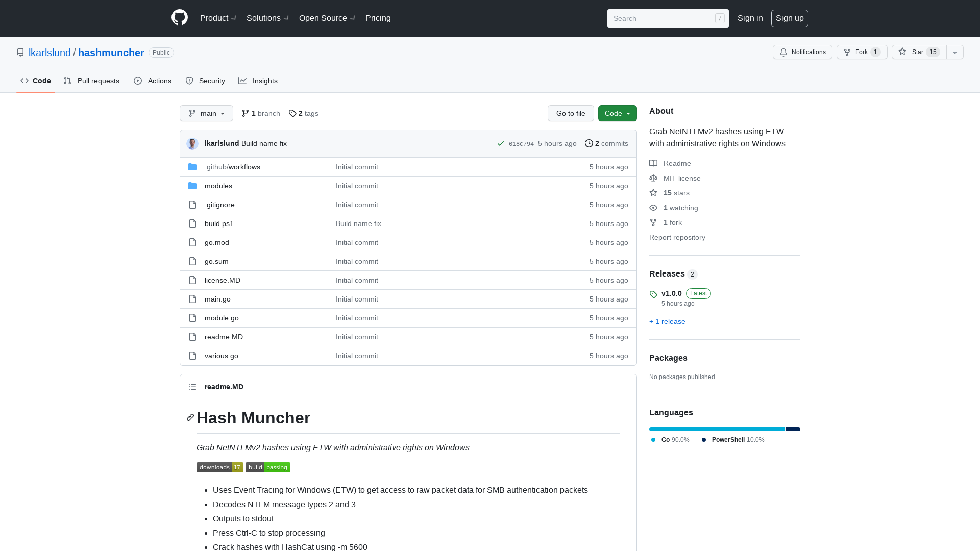
Task: Expand the Solutions menu
Action: pyautogui.click(x=267, y=18)
